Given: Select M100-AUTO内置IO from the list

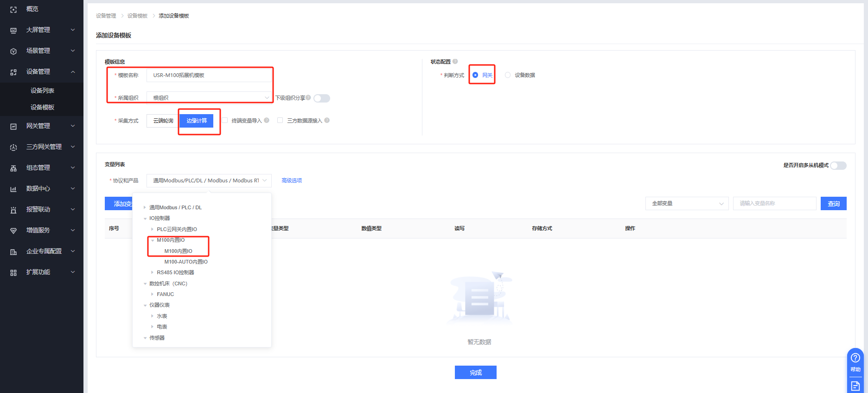Looking at the screenshot, I should tap(185, 262).
